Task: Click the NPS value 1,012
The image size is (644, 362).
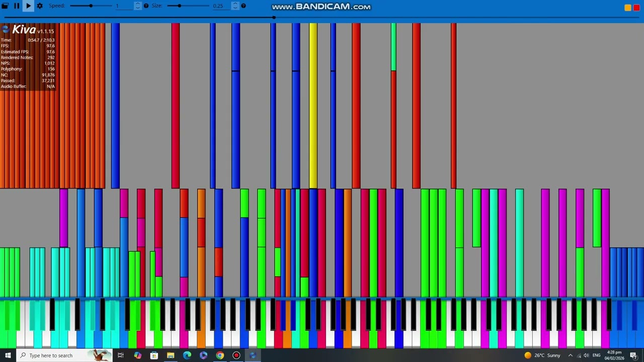Action: pyautogui.click(x=49, y=63)
